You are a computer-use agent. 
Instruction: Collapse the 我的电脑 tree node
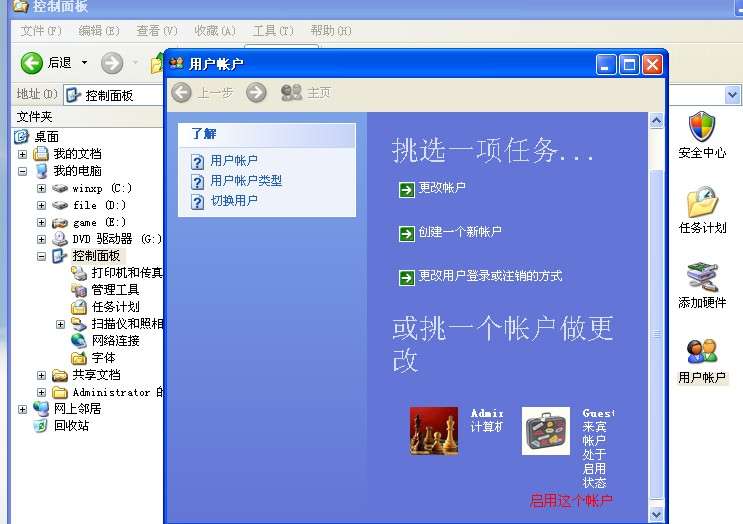[x=22, y=171]
